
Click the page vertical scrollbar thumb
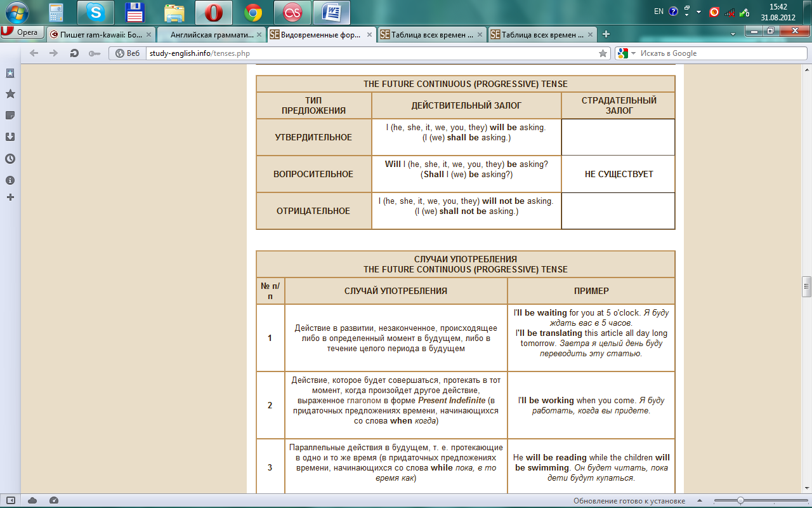[x=806, y=286]
